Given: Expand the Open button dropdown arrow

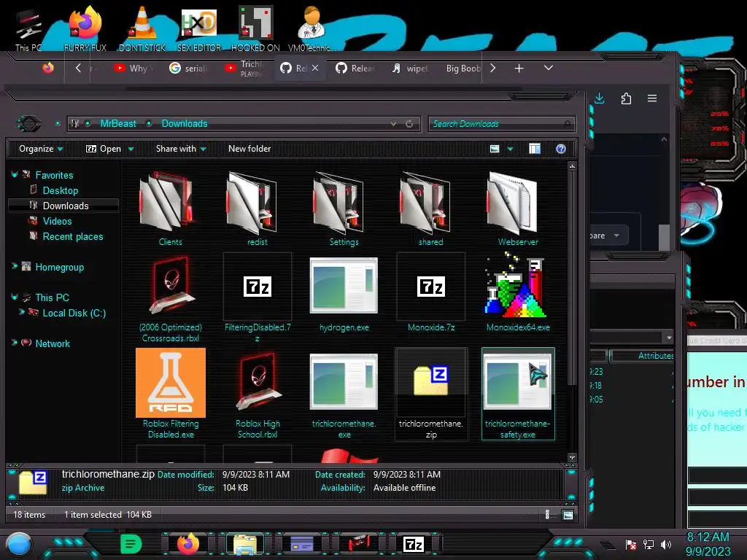Looking at the screenshot, I should click(131, 149).
